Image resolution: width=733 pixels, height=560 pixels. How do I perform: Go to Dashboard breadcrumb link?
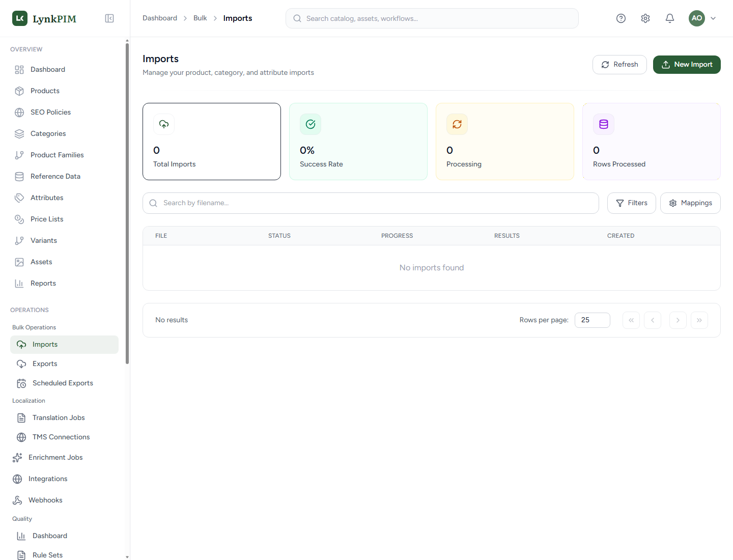(160, 18)
